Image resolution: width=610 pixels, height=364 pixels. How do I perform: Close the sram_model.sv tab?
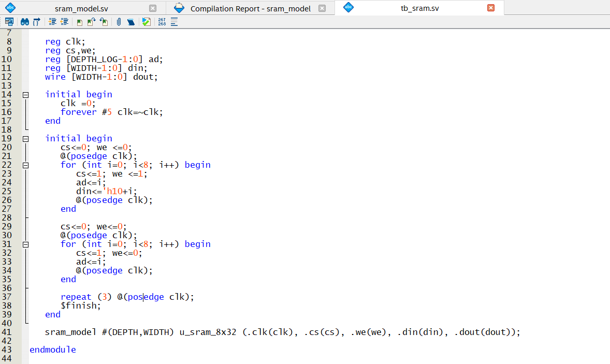tap(153, 8)
